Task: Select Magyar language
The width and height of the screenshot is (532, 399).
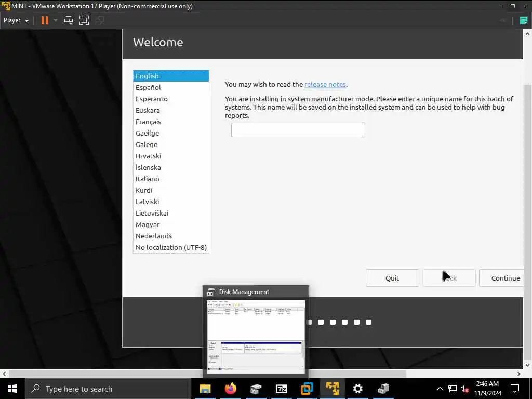Action: pos(171,224)
